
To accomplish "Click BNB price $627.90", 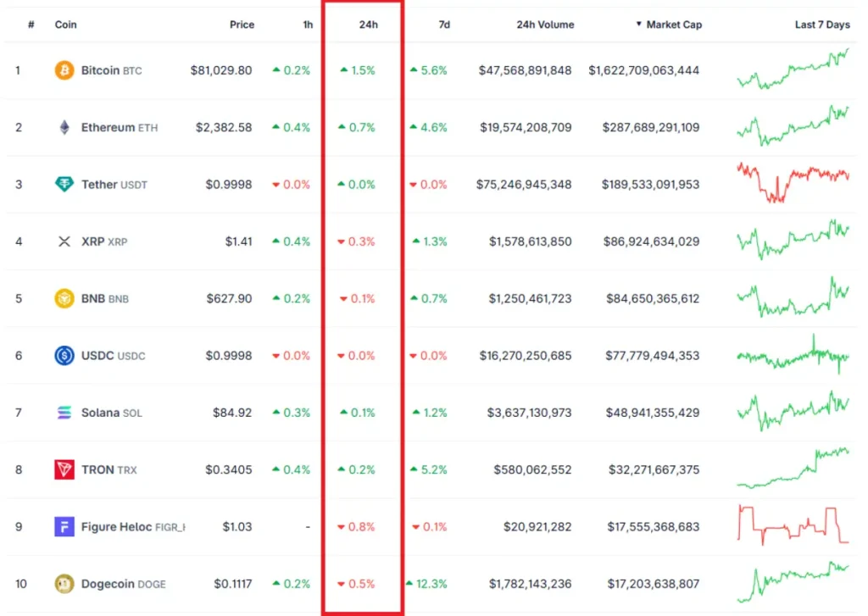I will coord(229,298).
